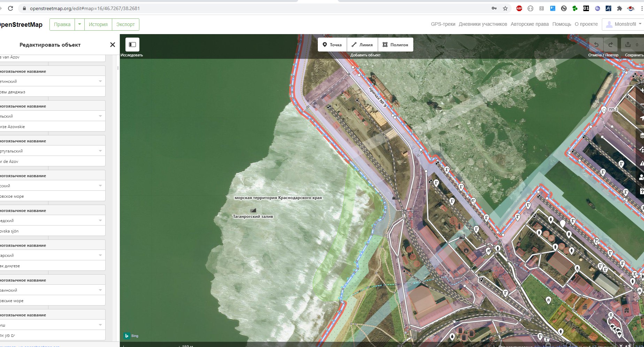Select the причал № 9 pier label
Screen dimensions: 644x347
pyautogui.click(x=378, y=97)
